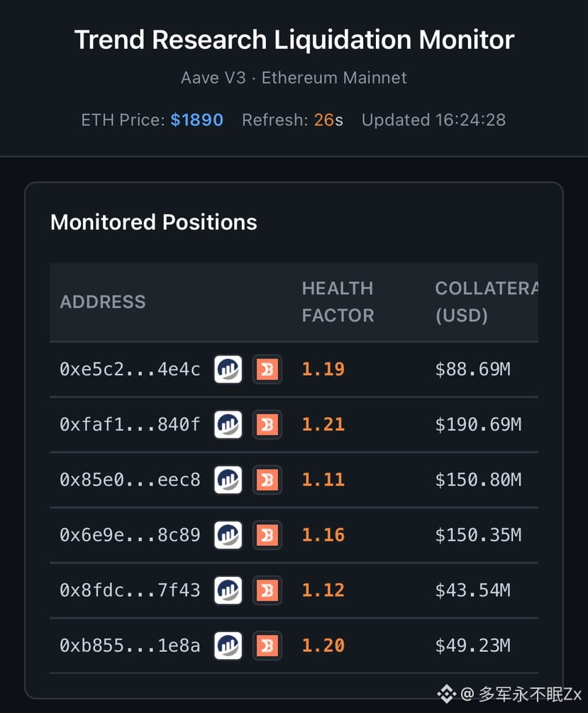Sort by the Collateral (USD) column header
588x713 pixels.
pos(486,302)
